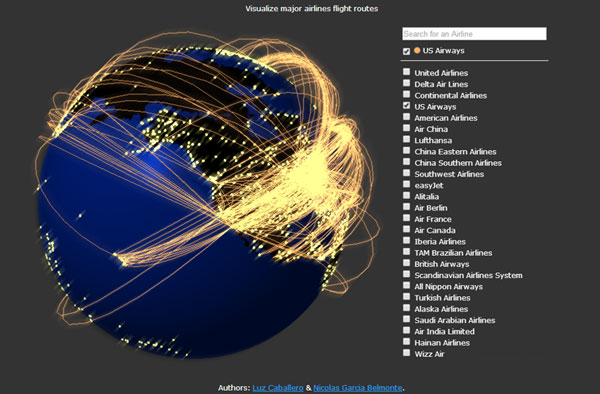Toggle American Airlines routes on

click(x=406, y=117)
